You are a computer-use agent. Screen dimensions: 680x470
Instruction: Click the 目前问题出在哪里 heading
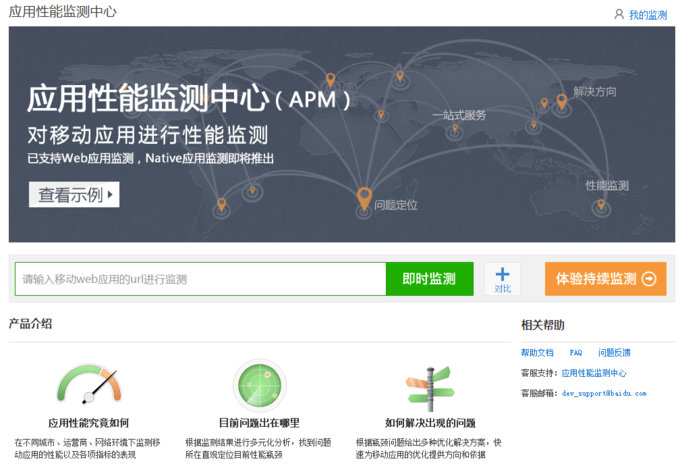(x=259, y=423)
